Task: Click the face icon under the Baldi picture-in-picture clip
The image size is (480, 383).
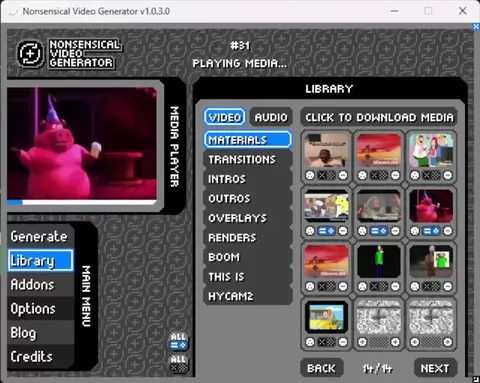Action: pos(415,286)
